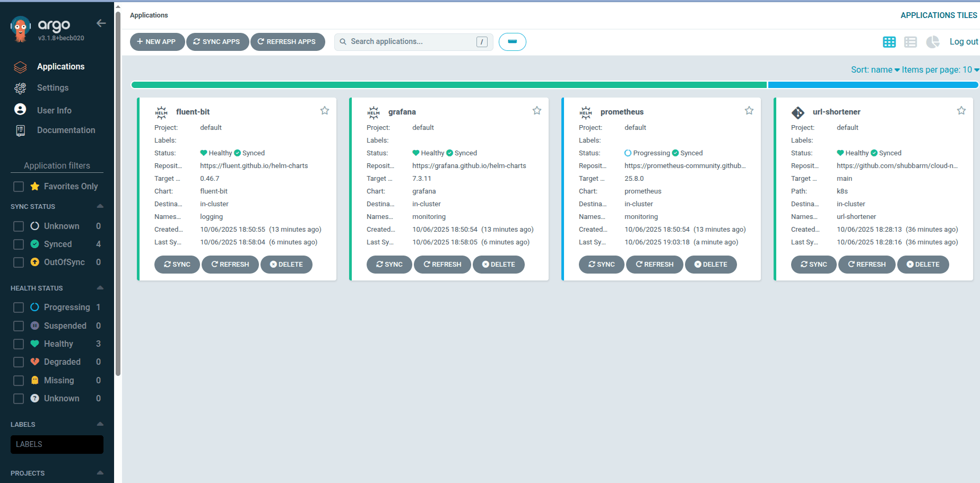
Task: Switch to list view
Action: [x=910, y=42]
